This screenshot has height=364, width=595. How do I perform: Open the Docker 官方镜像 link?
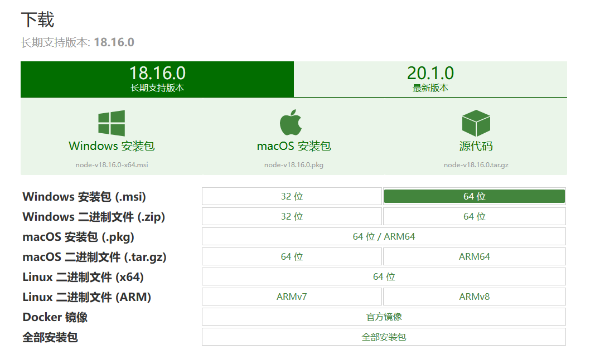coord(384,317)
